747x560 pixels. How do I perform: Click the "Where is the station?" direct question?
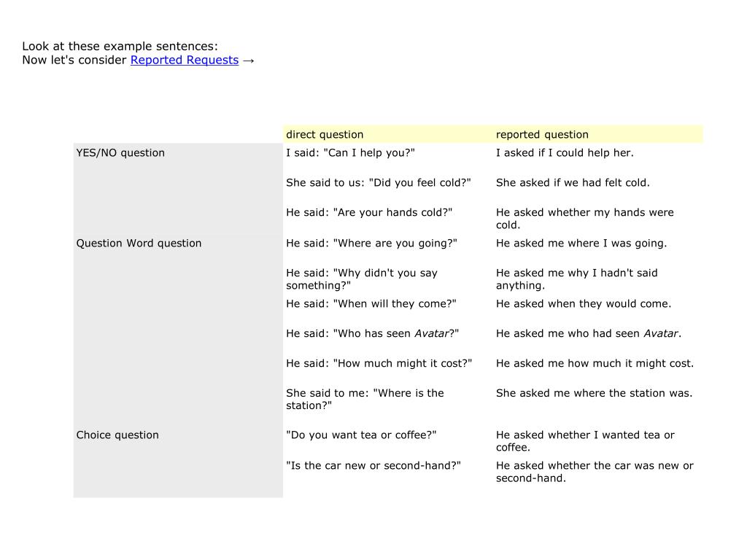coord(365,399)
